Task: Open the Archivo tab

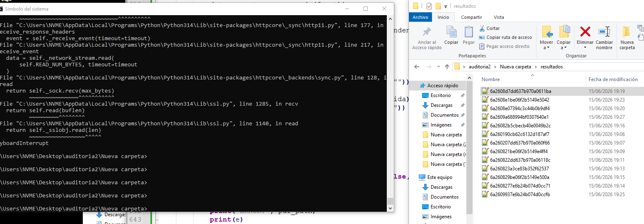Action: 420,17
